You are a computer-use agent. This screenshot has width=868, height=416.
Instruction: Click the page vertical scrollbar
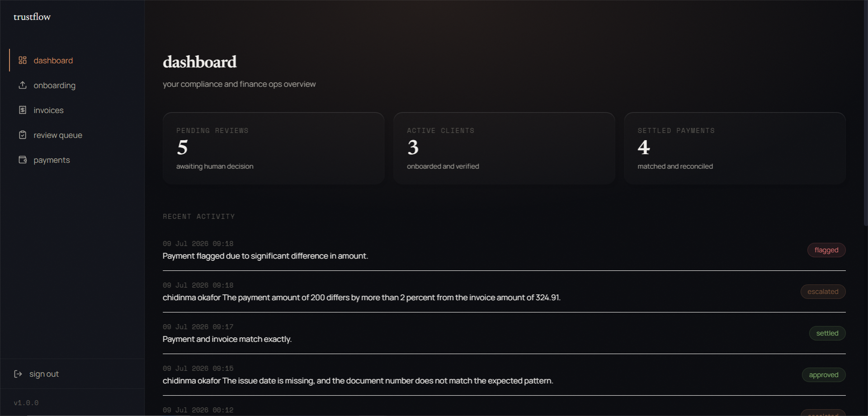point(865,113)
